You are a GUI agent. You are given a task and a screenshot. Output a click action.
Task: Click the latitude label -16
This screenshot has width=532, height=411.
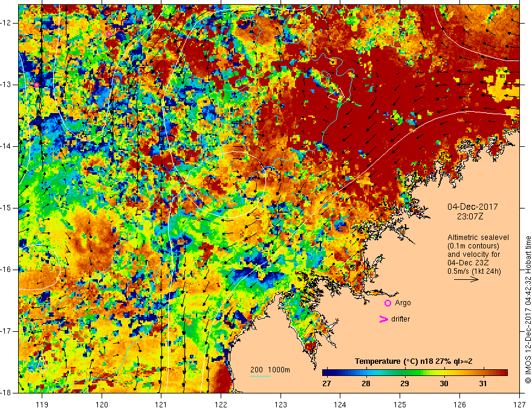7,270
